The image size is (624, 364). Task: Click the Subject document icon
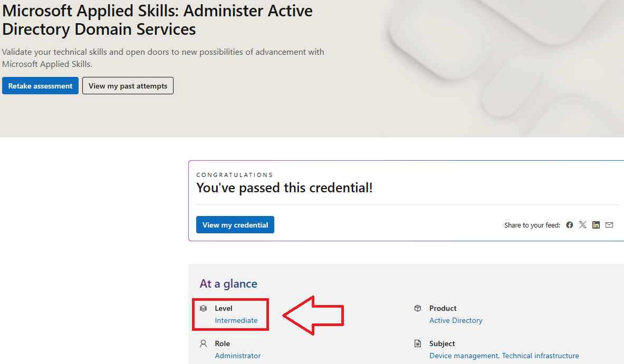[x=417, y=343]
